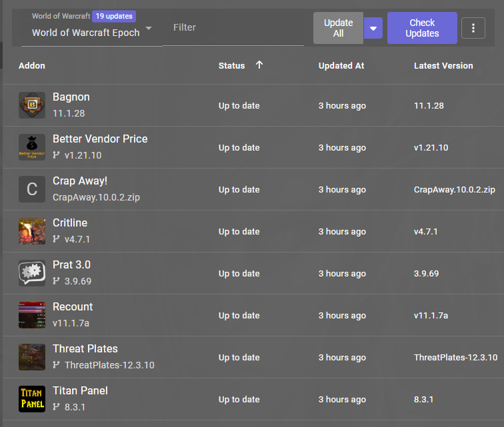Sort by the Status column header

[x=231, y=65]
